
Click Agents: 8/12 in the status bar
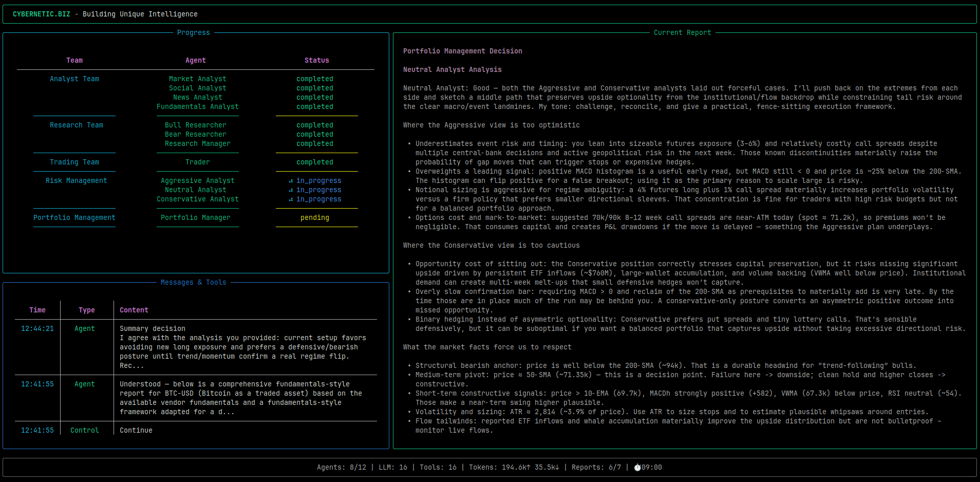[x=342, y=468]
